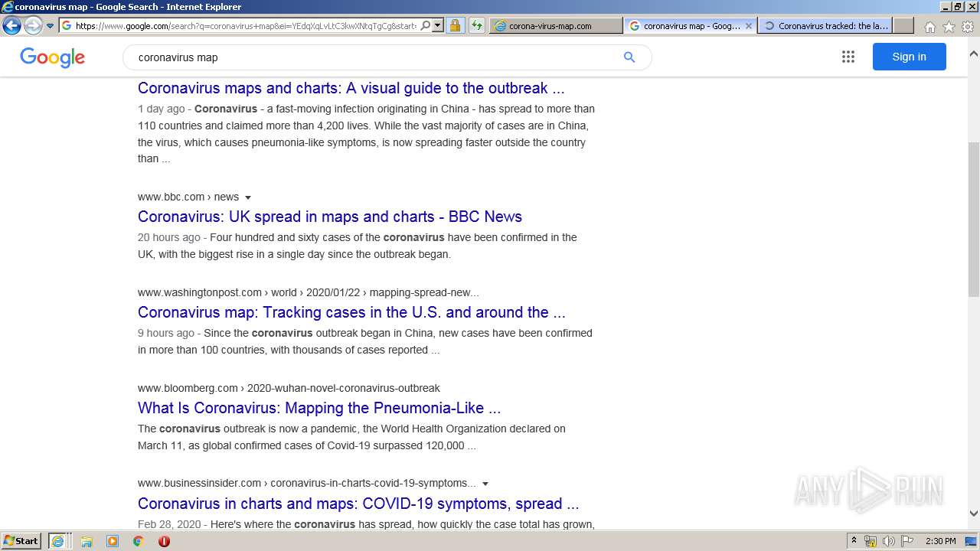Click the vertical scrollbar thumb

[x=974, y=219]
